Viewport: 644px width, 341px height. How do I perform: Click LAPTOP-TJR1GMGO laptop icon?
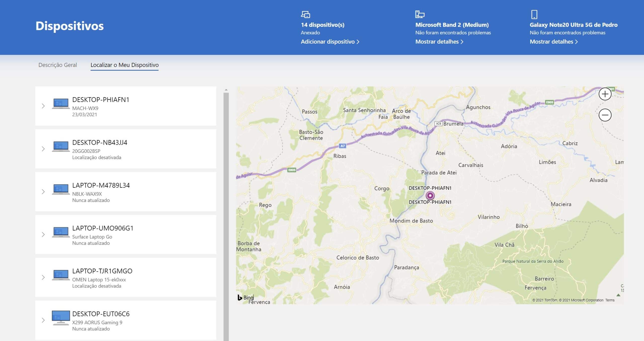pos(61,275)
